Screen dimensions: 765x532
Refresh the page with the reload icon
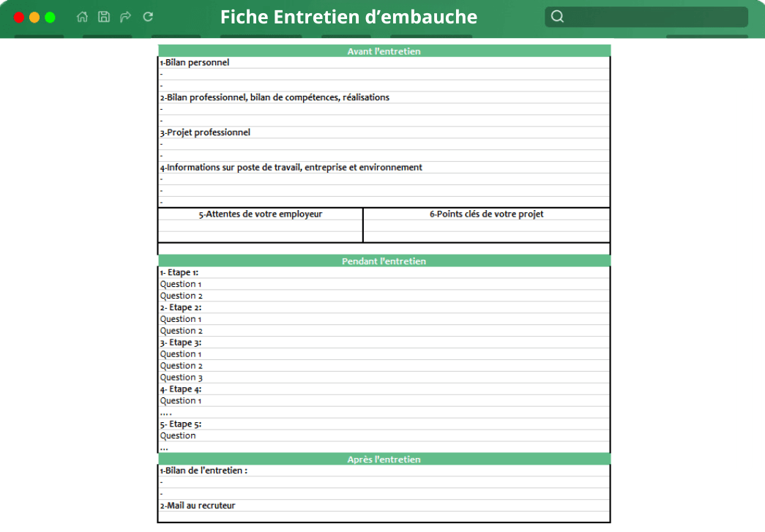pyautogui.click(x=147, y=16)
